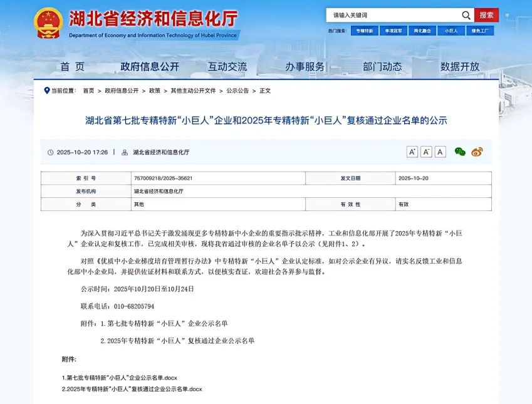Open the 政府信息公开 navigation menu
This screenshot has width=532, height=404.
150,66
